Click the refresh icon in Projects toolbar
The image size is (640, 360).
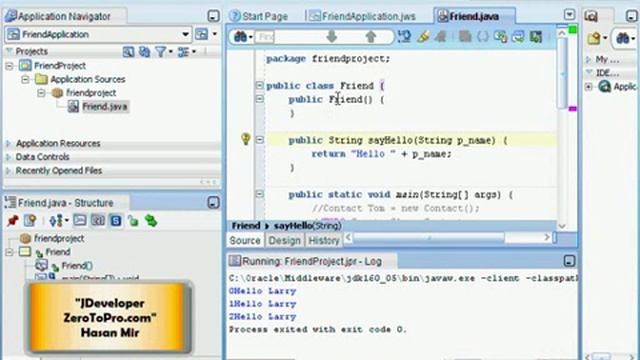(144, 52)
